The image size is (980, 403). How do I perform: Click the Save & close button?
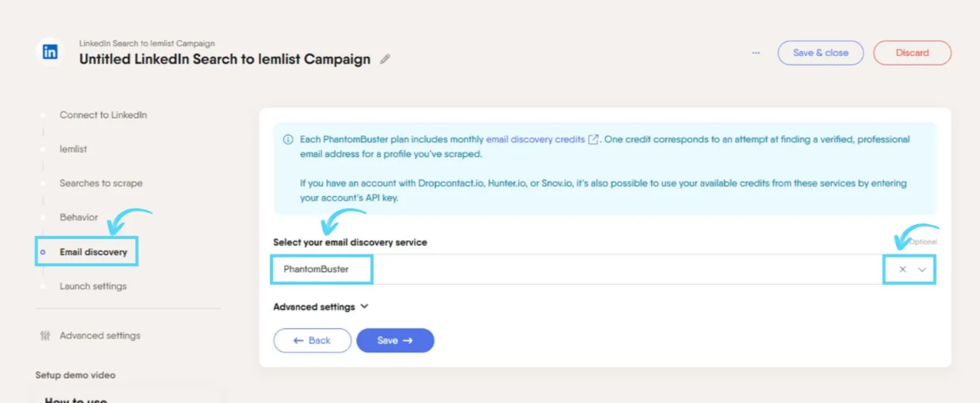point(821,53)
